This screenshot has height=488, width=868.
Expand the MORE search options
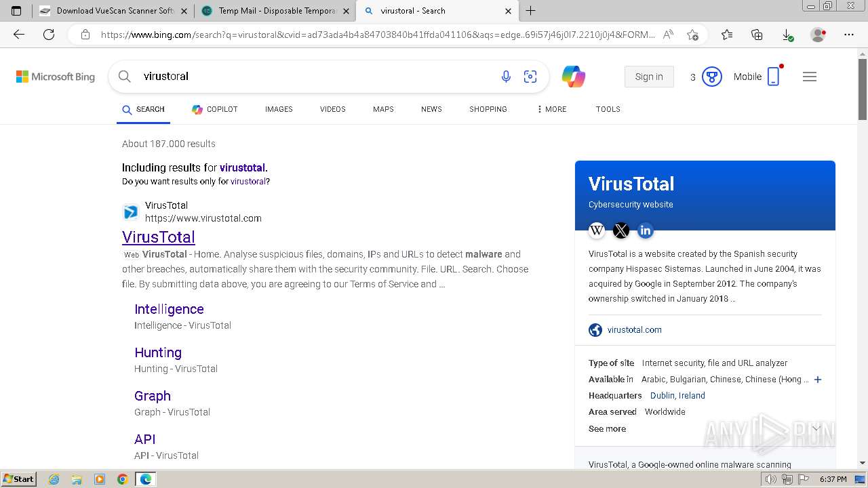[551, 109]
